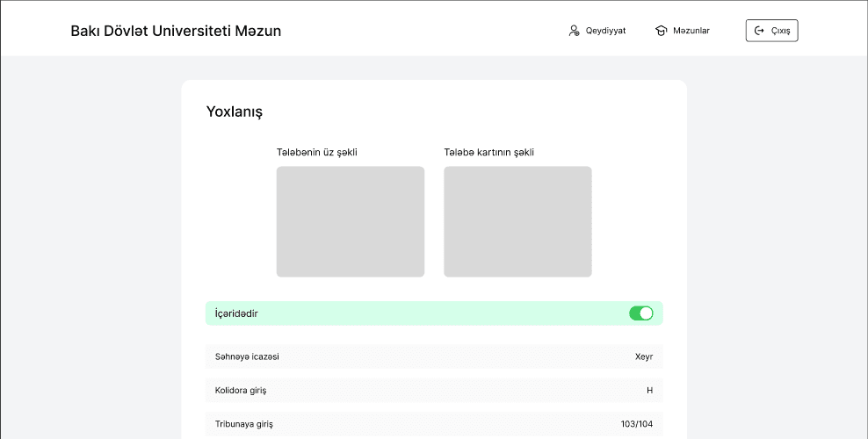Click the Kolidora giriş row label

pyautogui.click(x=240, y=390)
